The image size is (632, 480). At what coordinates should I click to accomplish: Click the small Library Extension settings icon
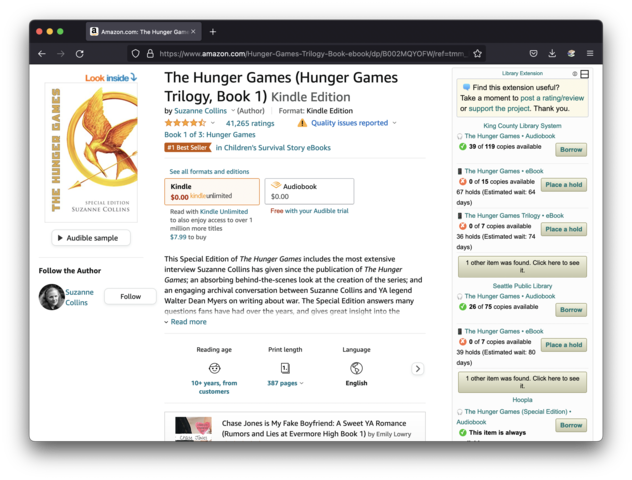click(x=575, y=74)
